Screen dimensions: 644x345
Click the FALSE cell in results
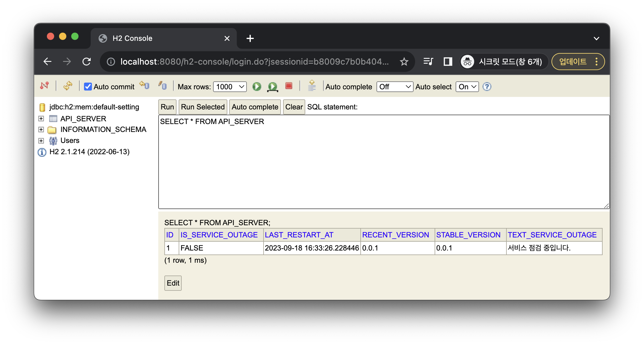[221, 248]
